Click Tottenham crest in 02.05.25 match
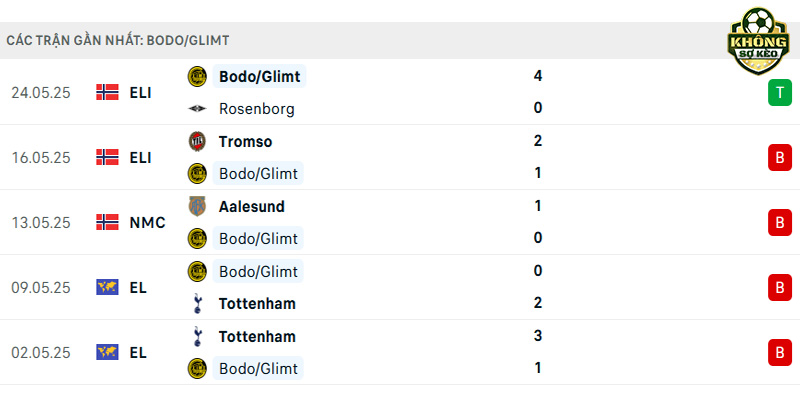The image size is (800, 400). tap(197, 336)
